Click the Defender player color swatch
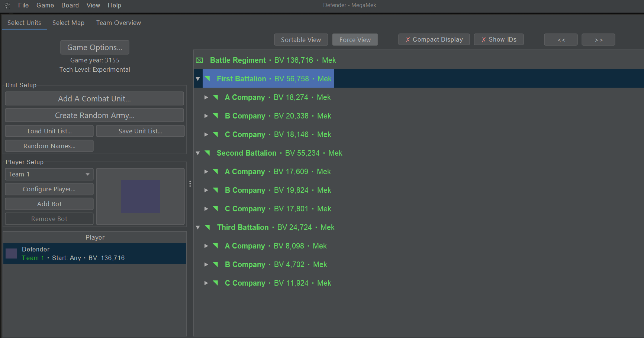Screen dimensions: 644x338 click(x=12, y=253)
